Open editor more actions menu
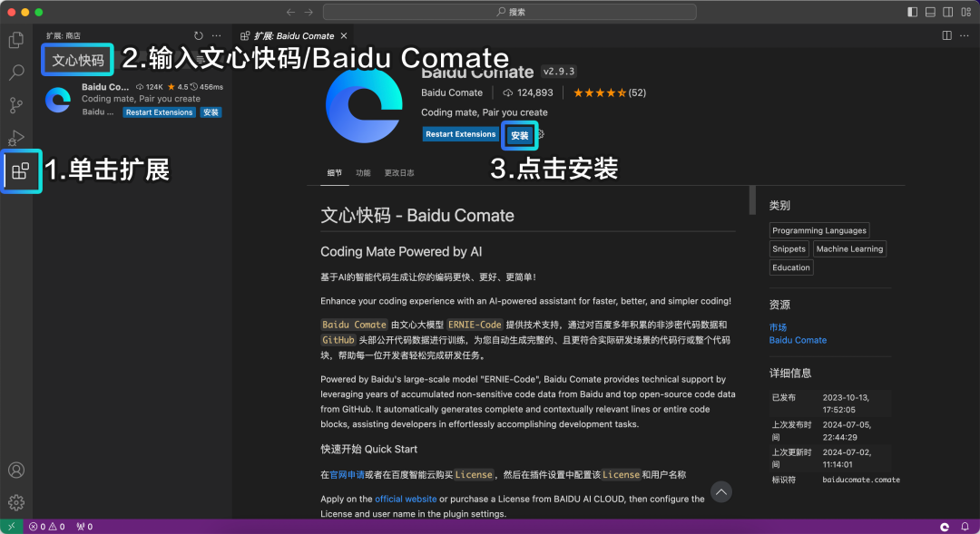 (965, 35)
